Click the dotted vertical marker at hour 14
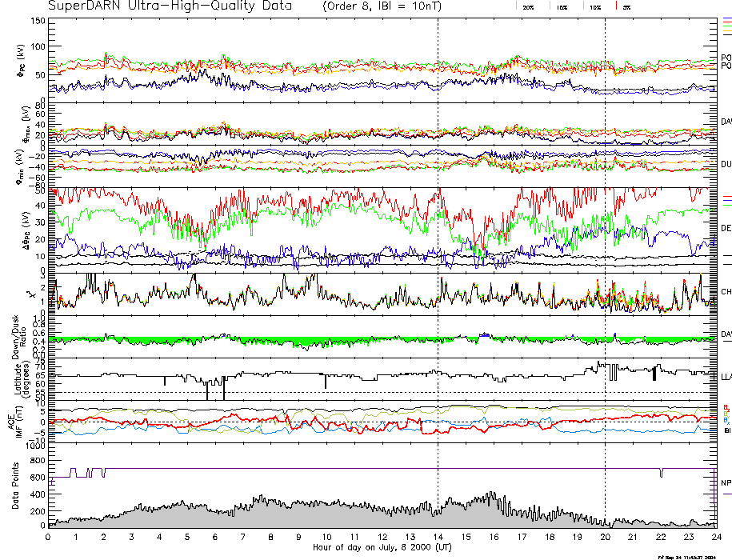The width and height of the screenshot is (732, 560). click(x=438, y=240)
